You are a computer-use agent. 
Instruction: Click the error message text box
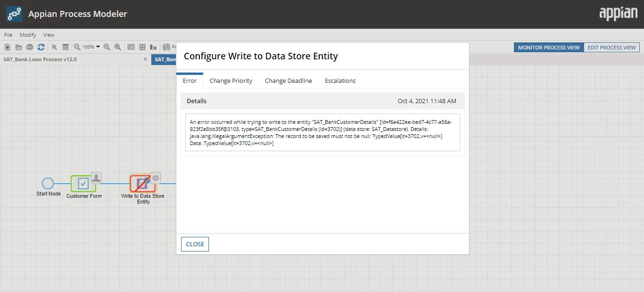tap(322, 132)
